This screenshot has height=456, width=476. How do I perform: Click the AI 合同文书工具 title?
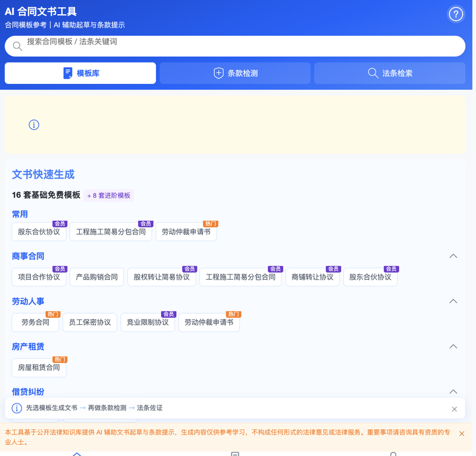(x=40, y=11)
